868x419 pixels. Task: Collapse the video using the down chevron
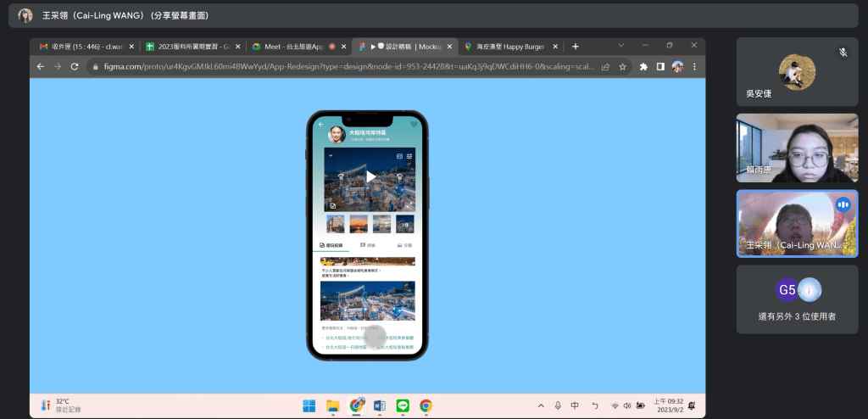point(331,156)
